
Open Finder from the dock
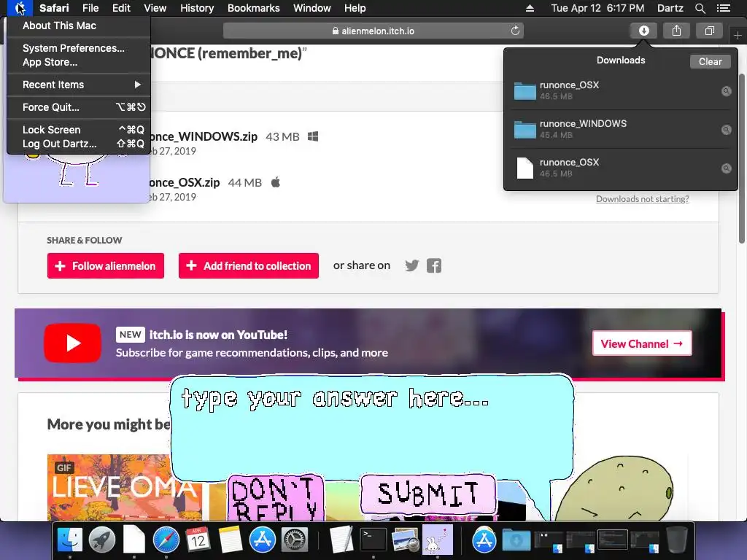coord(69,540)
